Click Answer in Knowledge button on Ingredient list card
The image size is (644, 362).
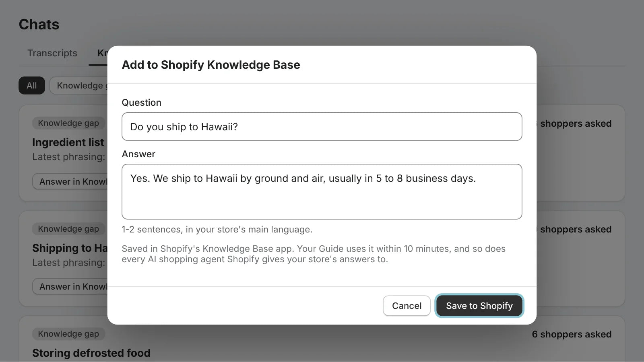[x=70, y=181]
